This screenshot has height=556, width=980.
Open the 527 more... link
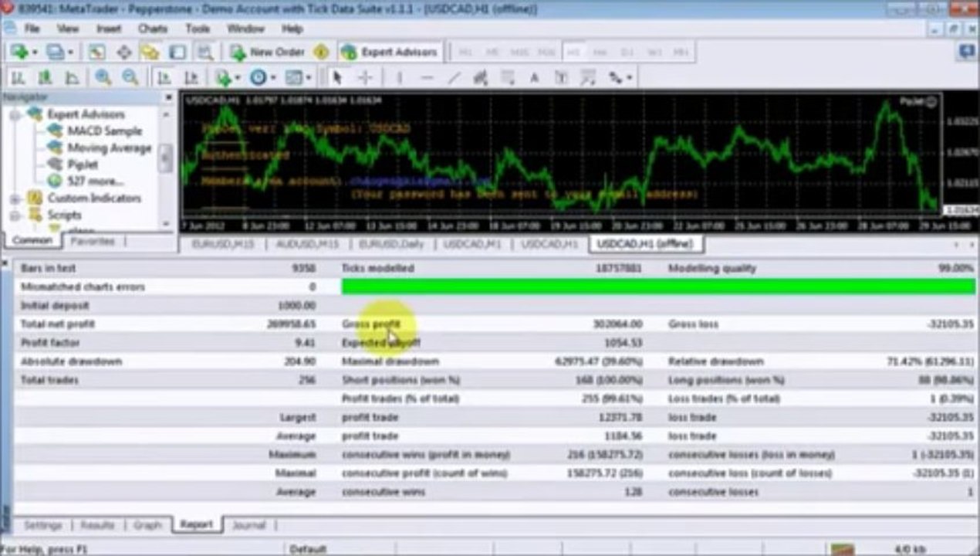pyautogui.click(x=96, y=181)
